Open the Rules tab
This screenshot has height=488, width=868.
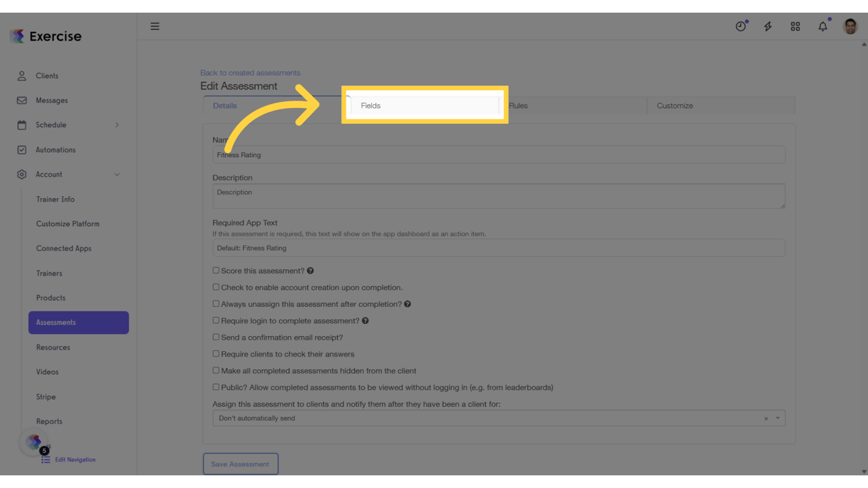pos(518,105)
